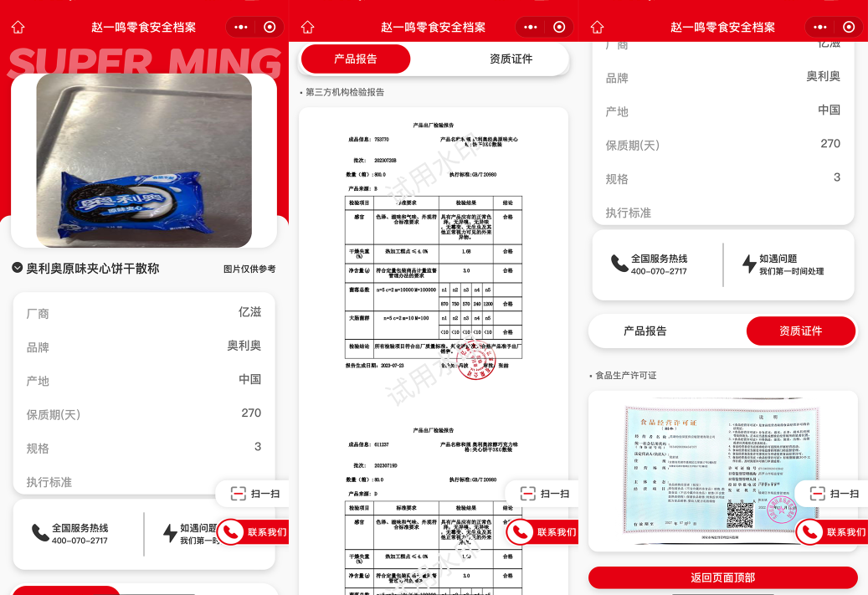Tap the home icon in the leftmost panel header
The image size is (868, 595).
(x=18, y=27)
